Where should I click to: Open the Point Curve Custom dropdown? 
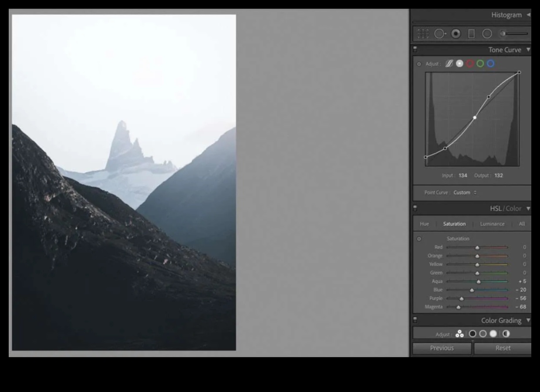point(465,193)
